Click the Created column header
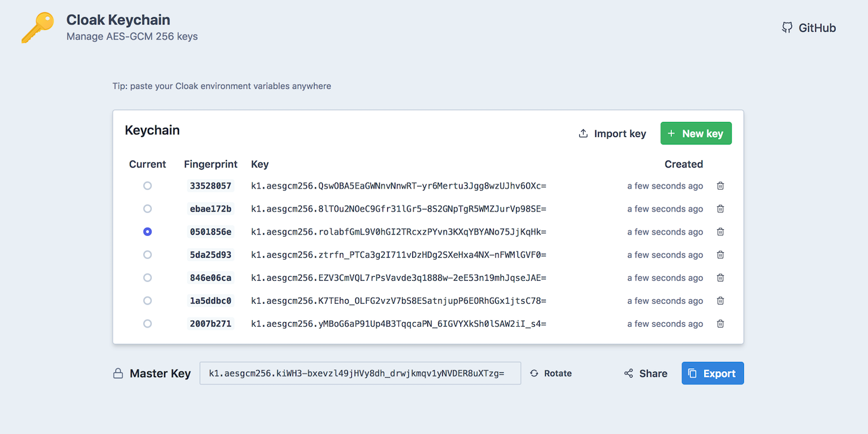This screenshot has height=434, width=868. (x=684, y=164)
